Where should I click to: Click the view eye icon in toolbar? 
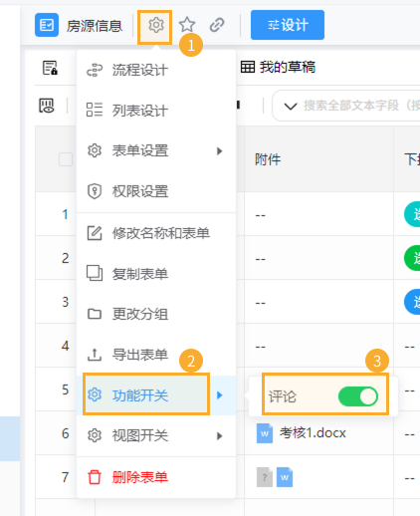[47, 106]
